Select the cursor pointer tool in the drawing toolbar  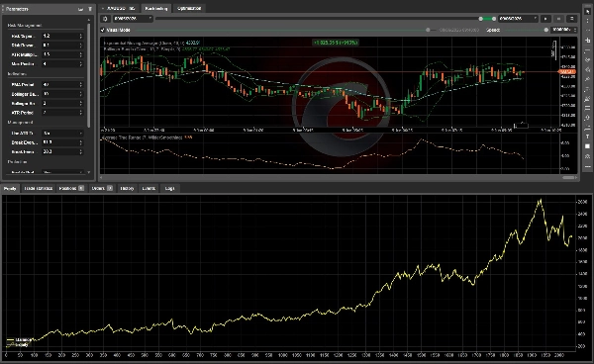tap(587, 12)
